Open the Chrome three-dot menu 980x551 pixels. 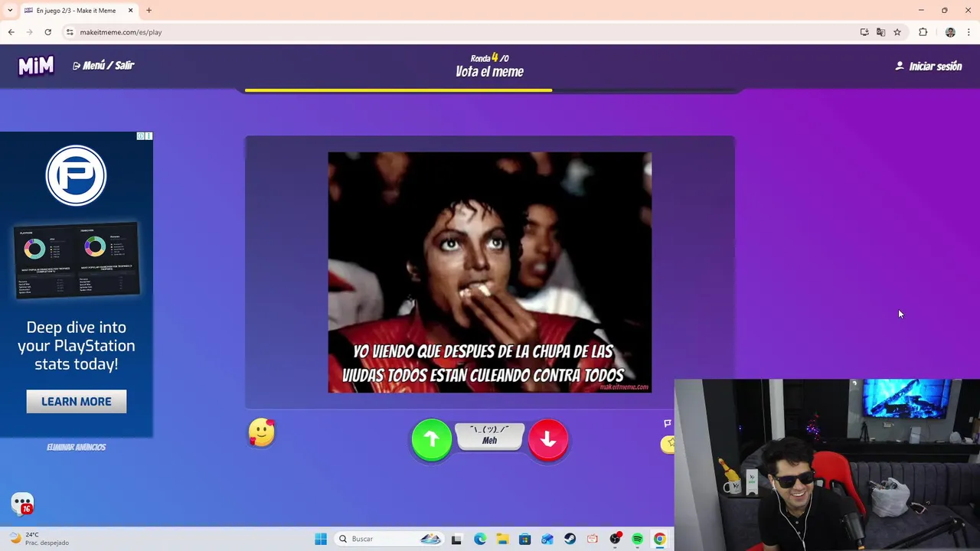(969, 32)
